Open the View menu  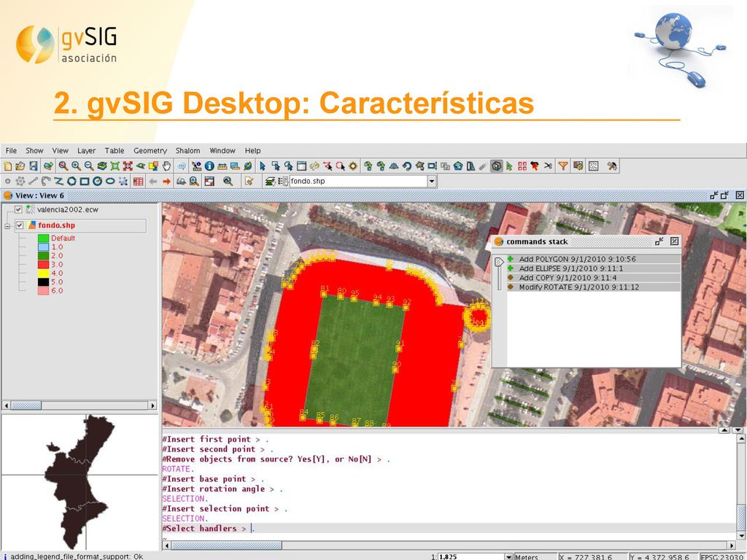60,150
